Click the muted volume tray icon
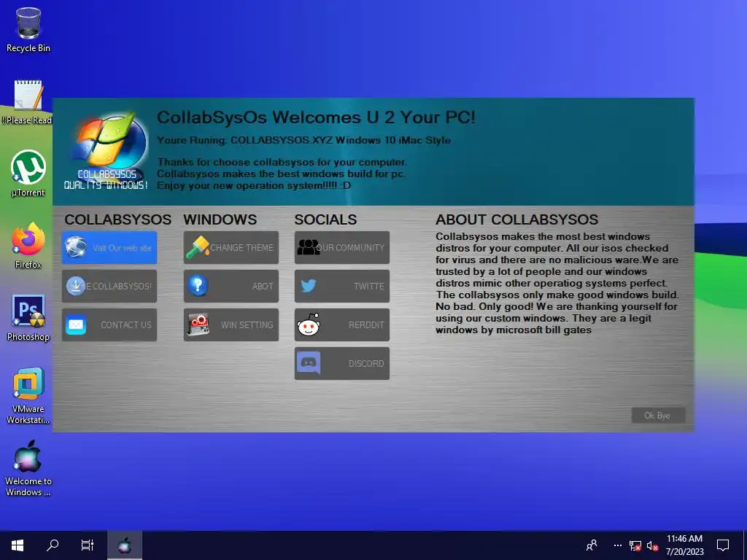This screenshot has height=560, width=747. click(x=652, y=545)
